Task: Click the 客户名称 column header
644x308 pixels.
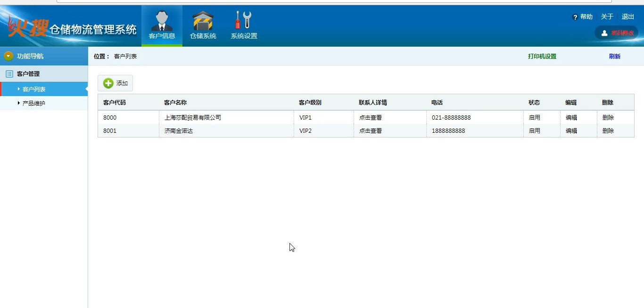Action: tap(175, 103)
